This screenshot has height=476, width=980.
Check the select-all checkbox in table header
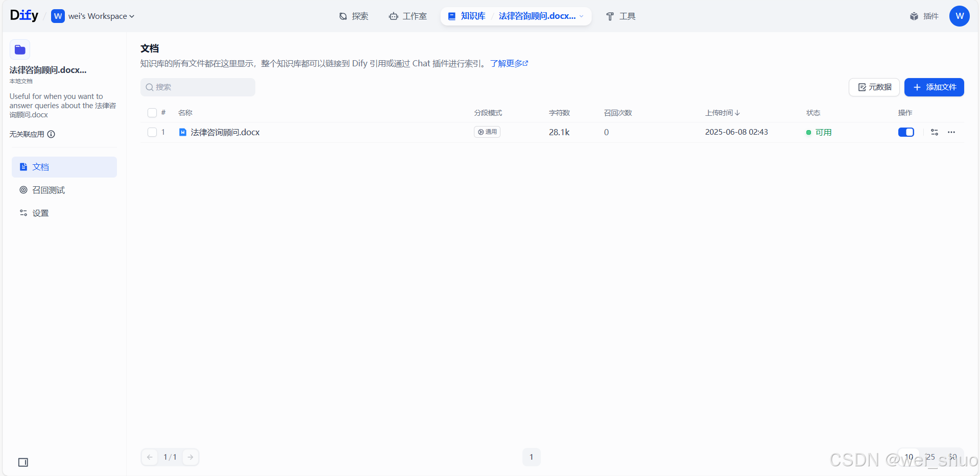pos(151,113)
